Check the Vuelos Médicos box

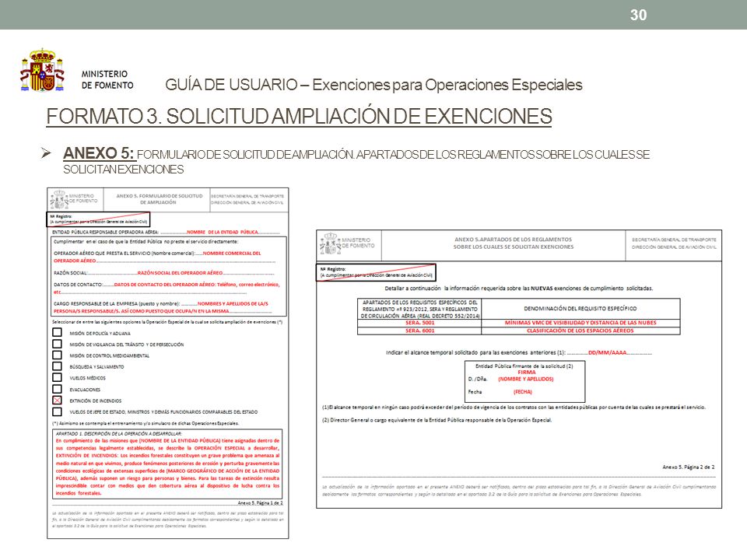pyautogui.click(x=57, y=378)
